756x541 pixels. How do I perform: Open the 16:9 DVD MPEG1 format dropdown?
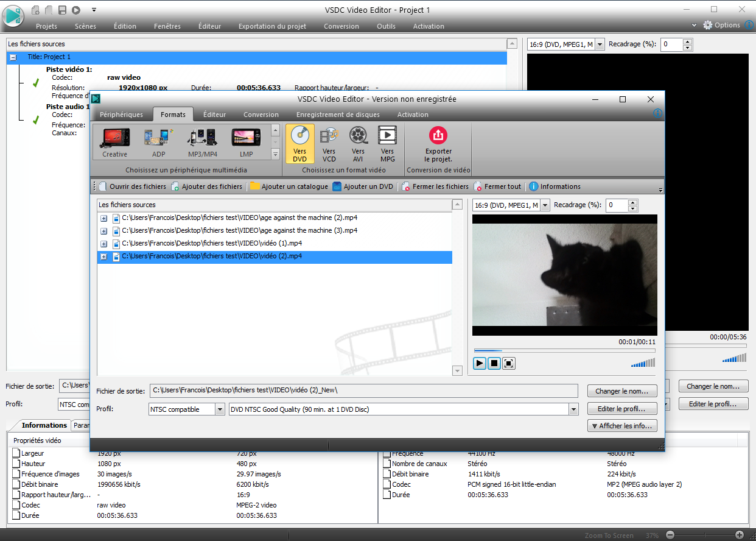coord(545,205)
